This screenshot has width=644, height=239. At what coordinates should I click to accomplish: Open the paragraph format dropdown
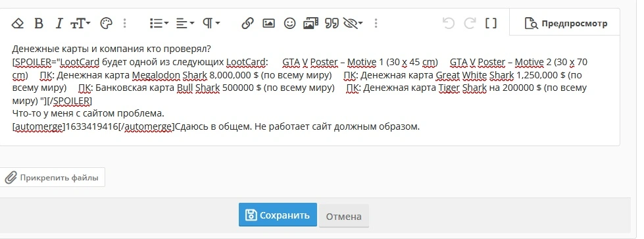211,24
